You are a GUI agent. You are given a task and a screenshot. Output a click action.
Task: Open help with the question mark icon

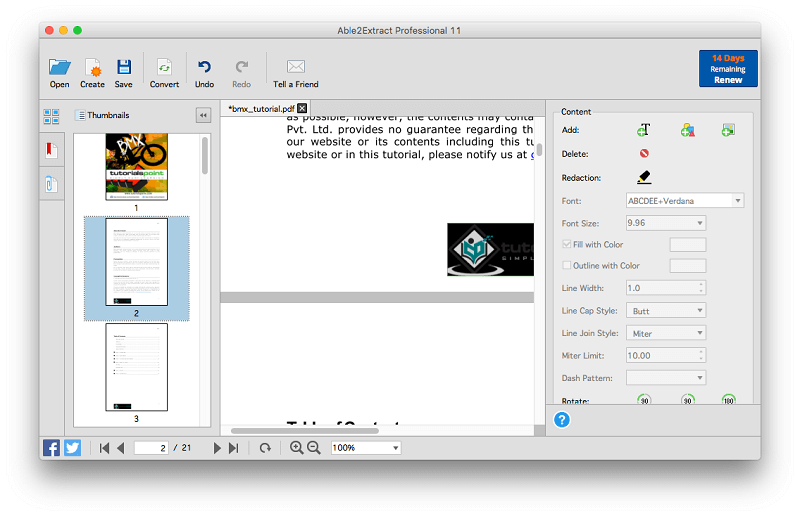562,420
